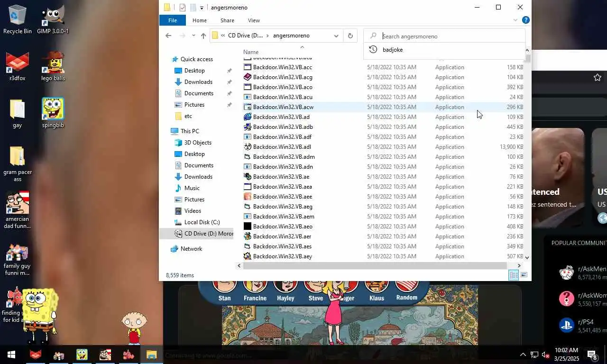This screenshot has width=607, height=364.
Task: Click the Backdoor.Win32.VB.ad file icon
Action: 248,117
